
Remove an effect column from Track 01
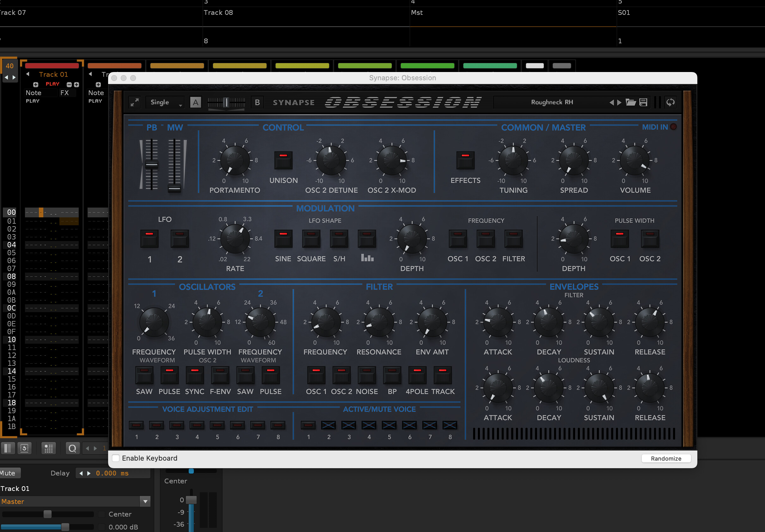click(x=69, y=85)
